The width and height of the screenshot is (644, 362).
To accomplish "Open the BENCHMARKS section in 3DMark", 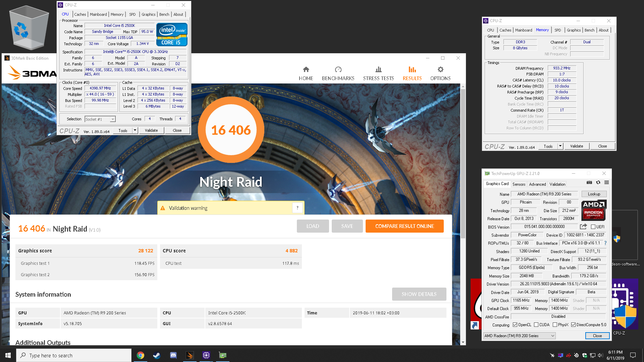I will coord(338,73).
